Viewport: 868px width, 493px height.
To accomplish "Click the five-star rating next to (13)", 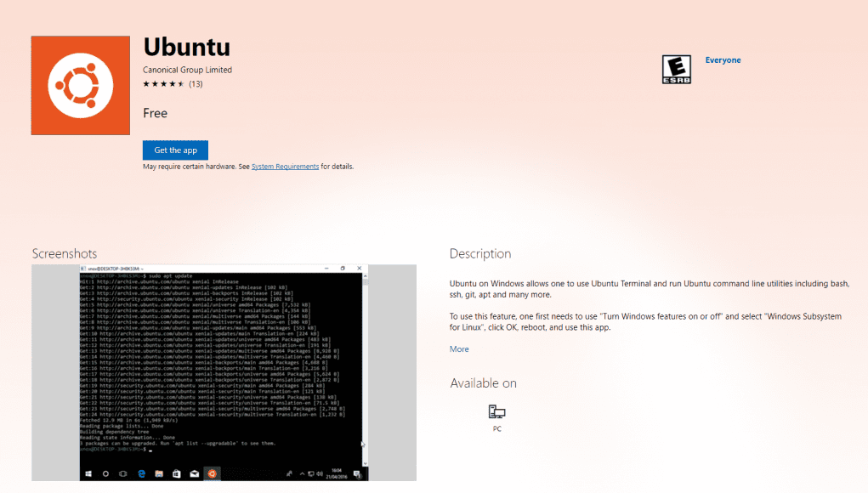I will pyautogui.click(x=164, y=84).
